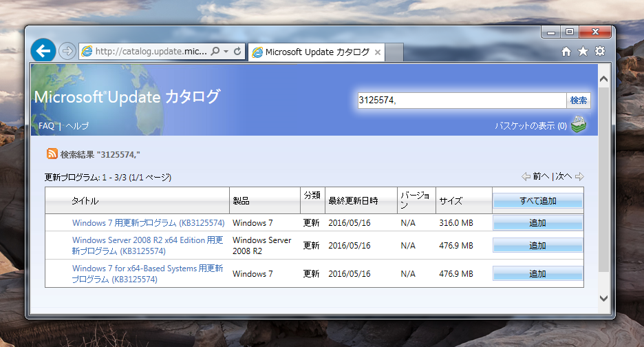Sort by the バージョン column header

[x=415, y=200]
